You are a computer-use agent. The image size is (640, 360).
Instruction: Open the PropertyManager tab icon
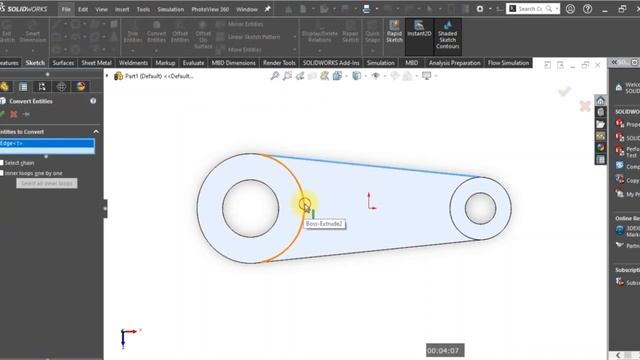[23, 86]
